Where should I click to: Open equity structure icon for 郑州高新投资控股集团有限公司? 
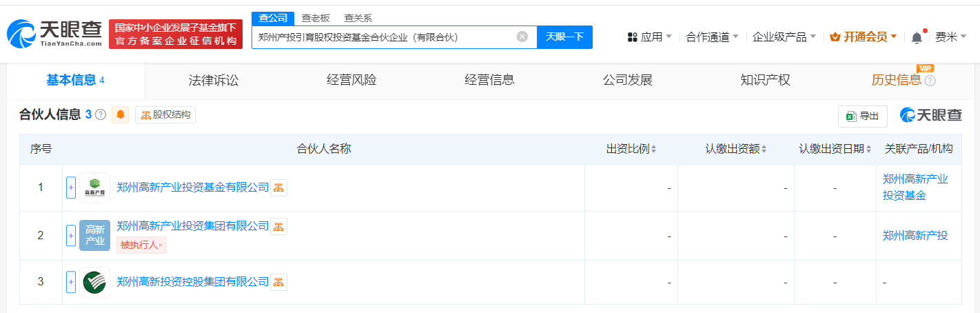coord(278,282)
